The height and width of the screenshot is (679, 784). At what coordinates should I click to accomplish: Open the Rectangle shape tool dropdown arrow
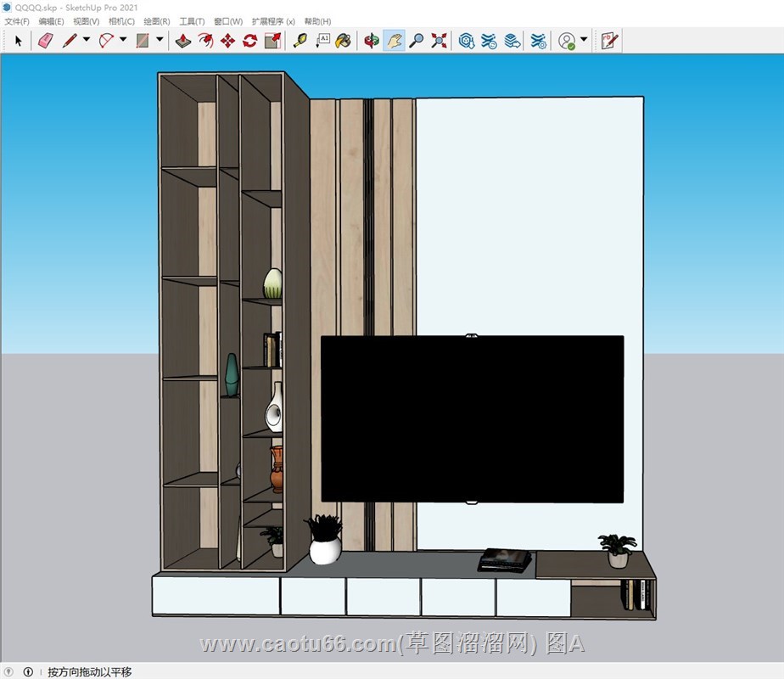click(160, 40)
